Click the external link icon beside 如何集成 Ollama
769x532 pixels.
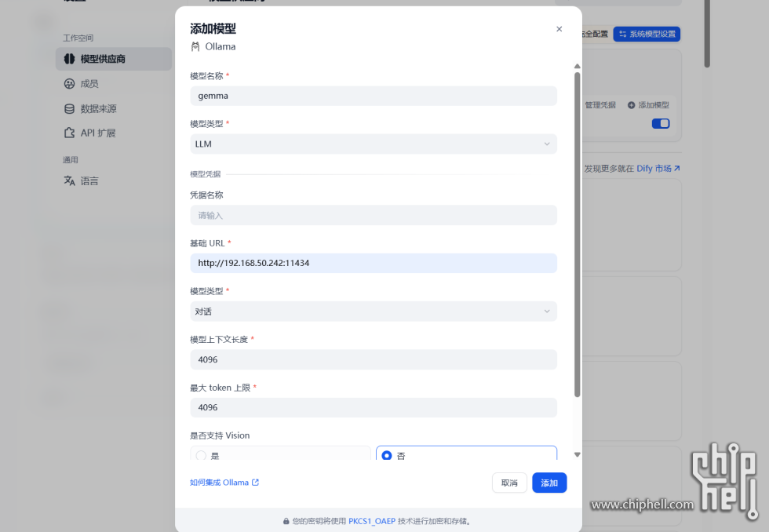(256, 483)
